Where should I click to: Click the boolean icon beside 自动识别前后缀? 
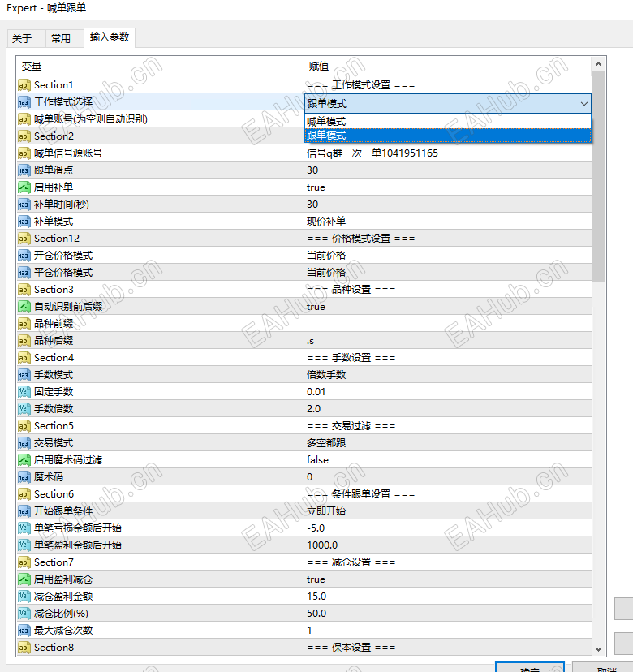[x=24, y=307]
